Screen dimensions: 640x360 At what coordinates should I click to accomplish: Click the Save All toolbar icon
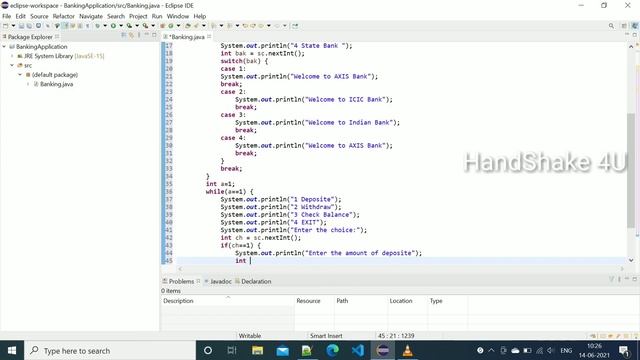[x=29, y=26]
